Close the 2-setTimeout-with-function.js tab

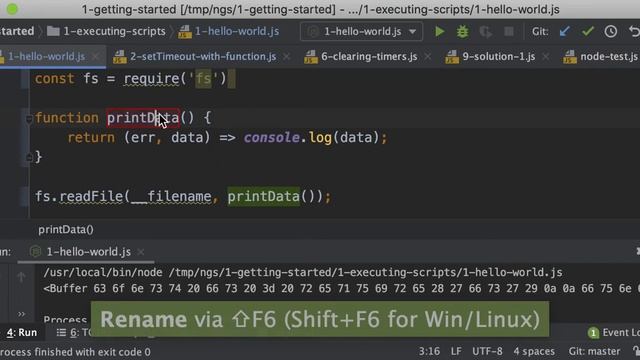click(287, 56)
